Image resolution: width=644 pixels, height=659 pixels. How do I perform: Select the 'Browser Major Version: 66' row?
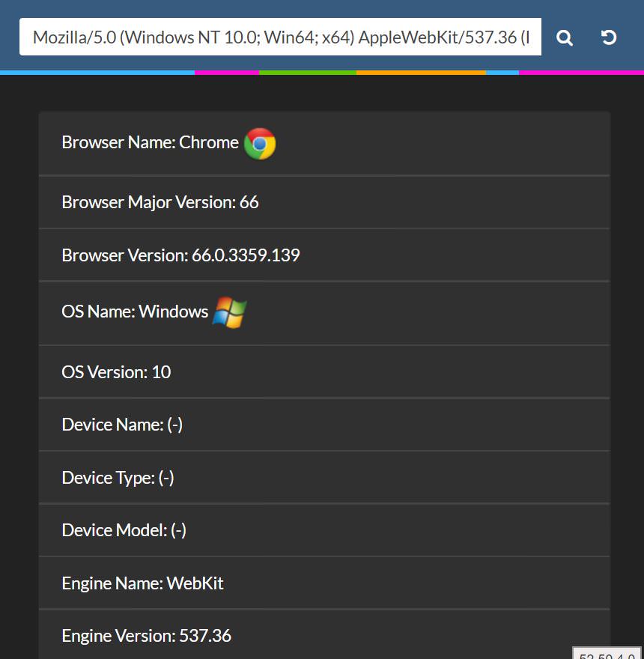point(324,203)
